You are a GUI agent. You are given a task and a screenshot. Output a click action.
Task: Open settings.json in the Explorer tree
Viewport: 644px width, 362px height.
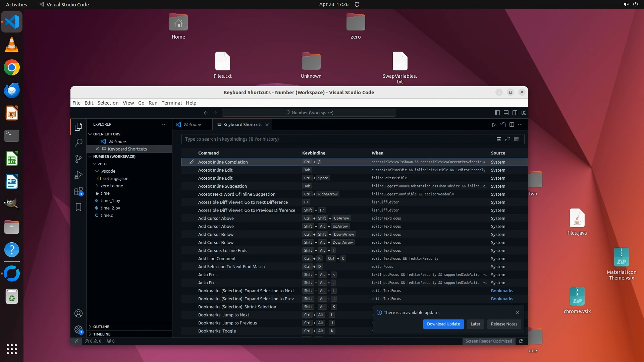click(115, 179)
